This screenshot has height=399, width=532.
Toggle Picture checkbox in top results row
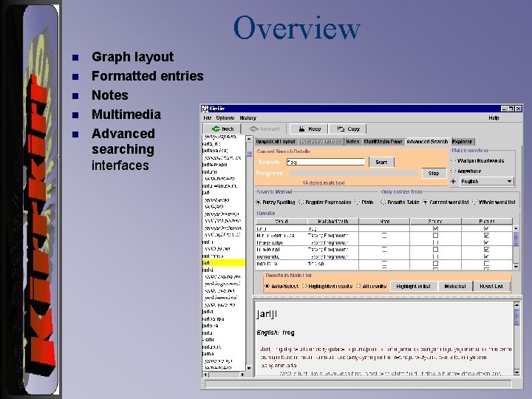(x=486, y=228)
